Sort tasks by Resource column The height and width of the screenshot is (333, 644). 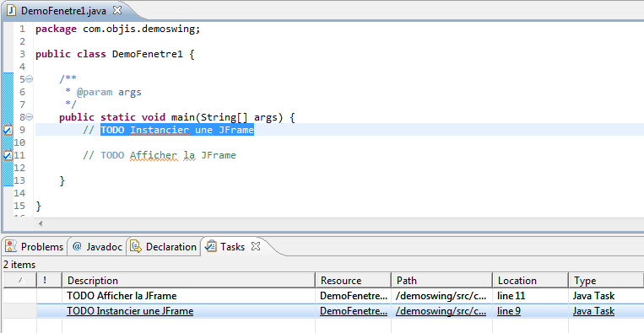353,281
